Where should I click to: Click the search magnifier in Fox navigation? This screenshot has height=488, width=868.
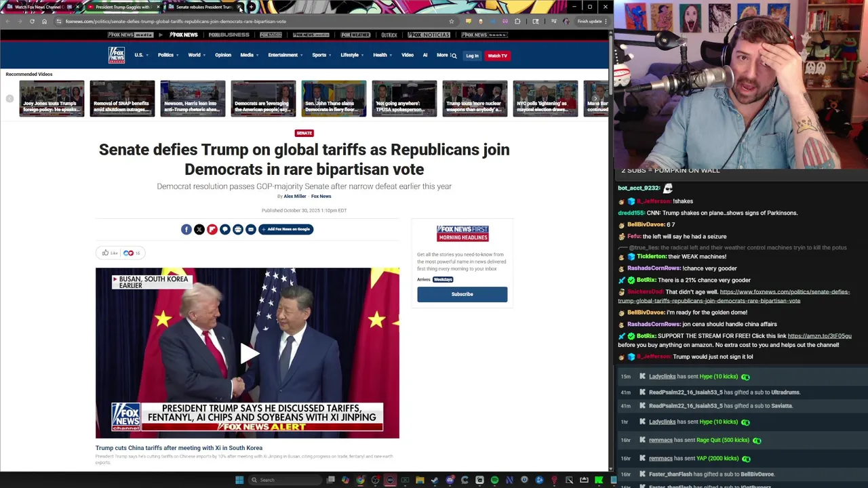[454, 56]
